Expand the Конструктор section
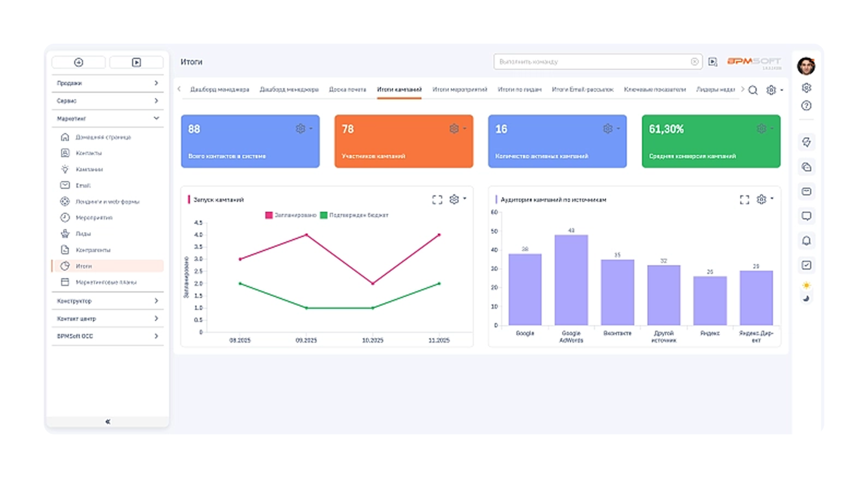Viewport: 868px width, 478px height. tap(108, 301)
